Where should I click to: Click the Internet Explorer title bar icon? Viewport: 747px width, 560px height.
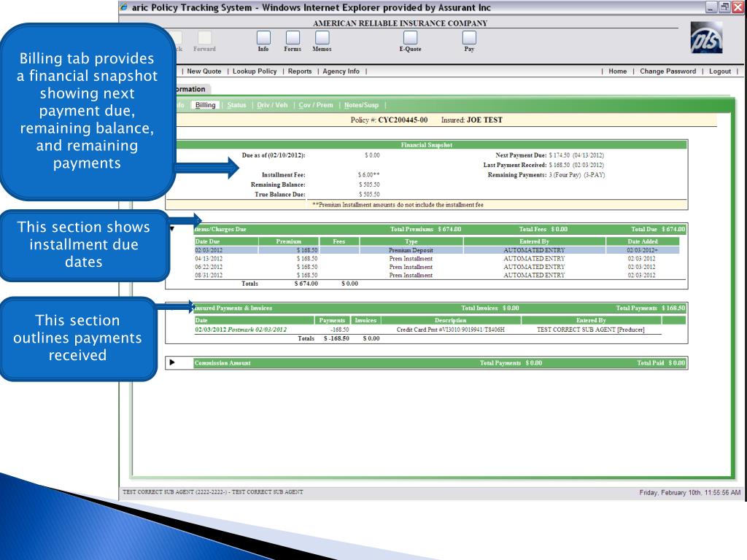tap(124, 7)
